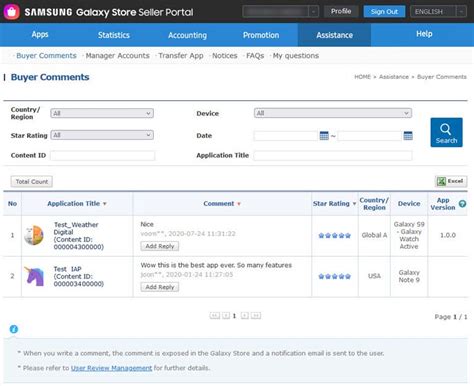Open the My questions submenu
474x386 pixels.
click(296, 56)
